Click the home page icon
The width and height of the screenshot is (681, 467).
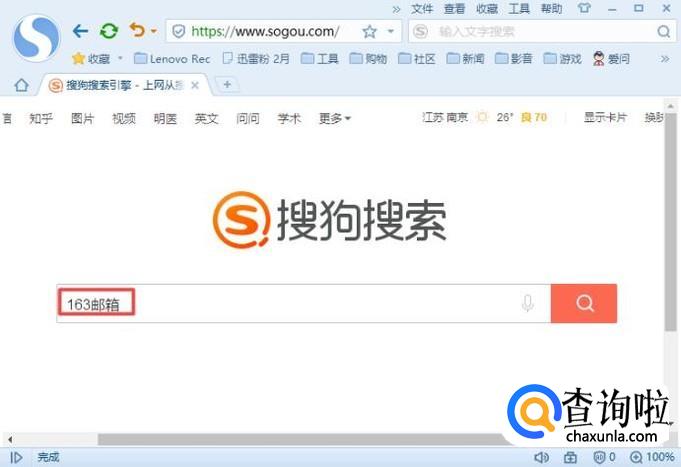pos(21,85)
